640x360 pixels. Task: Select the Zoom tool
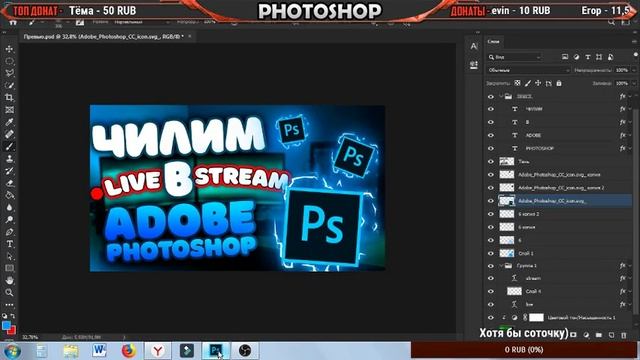tap(9, 293)
